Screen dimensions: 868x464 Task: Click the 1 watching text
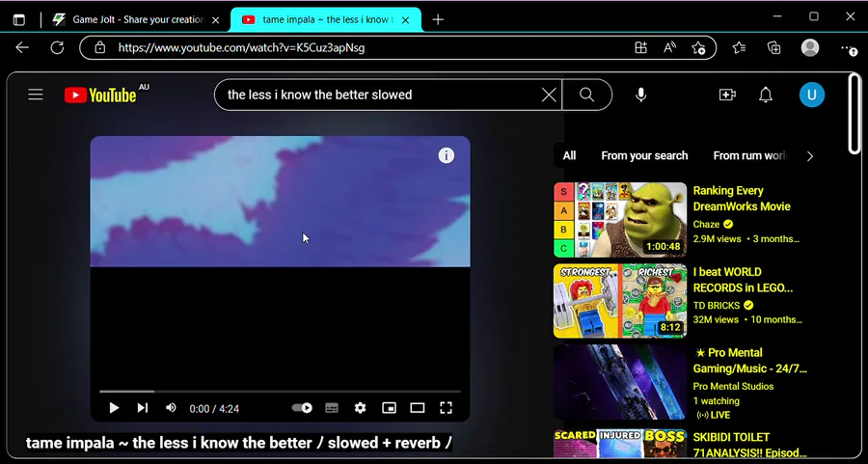coord(717,401)
